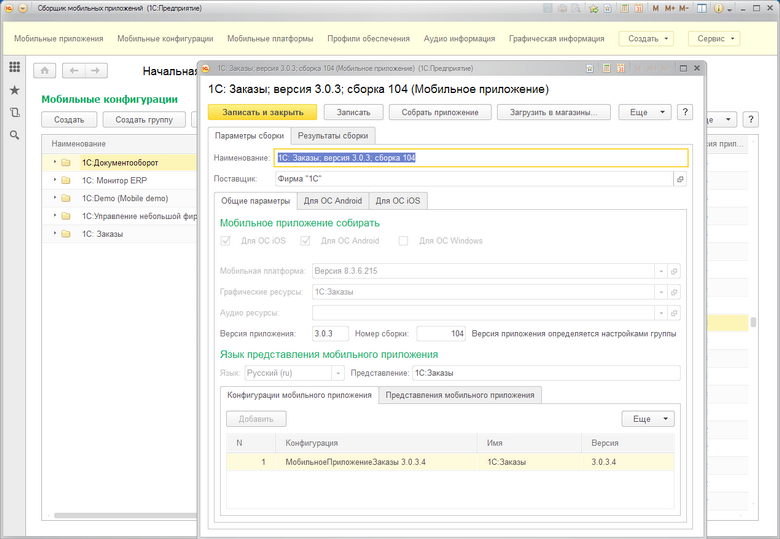Open Calendar icon in dialog title bar
Screen dimensions: 780x539
coord(620,69)
